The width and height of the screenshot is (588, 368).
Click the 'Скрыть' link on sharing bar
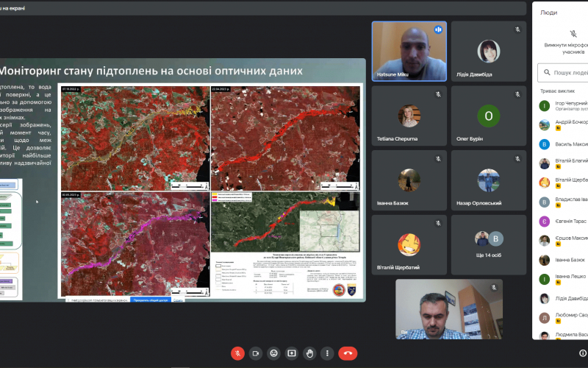(178, 300)
